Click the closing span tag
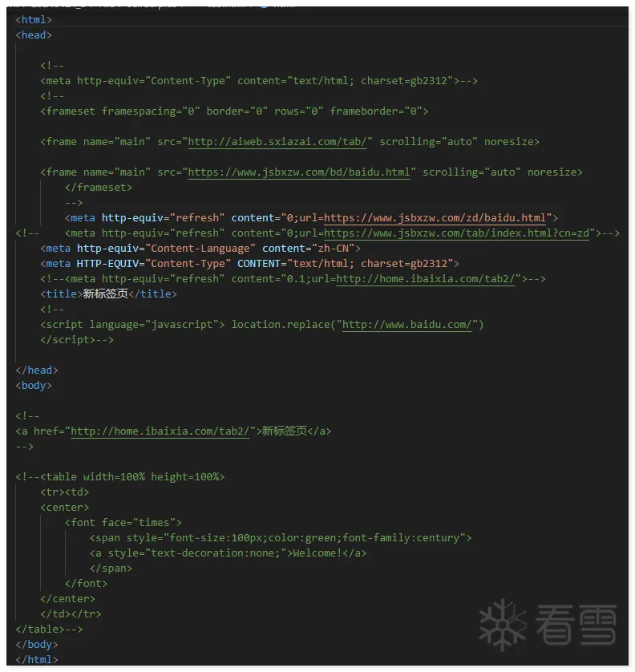Viewport: 635px width, 672px height. (111, 569)
